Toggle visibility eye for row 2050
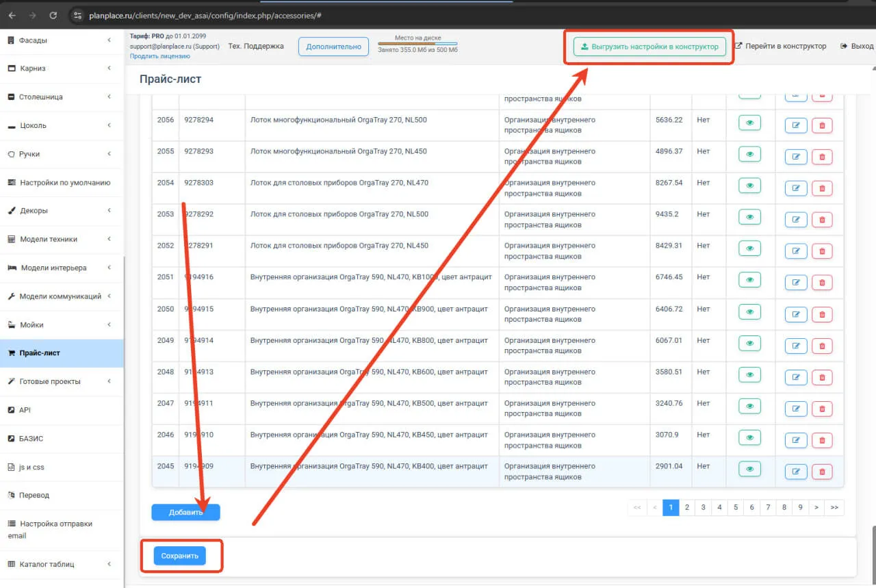This screenshot has width=876, height=588. point(750,311)
